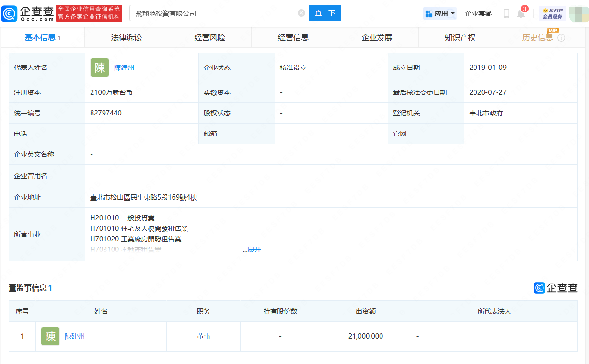This screenshot has height=364, width=589.
Task: Select 核准设立 company status value
Action: (293, 68)
